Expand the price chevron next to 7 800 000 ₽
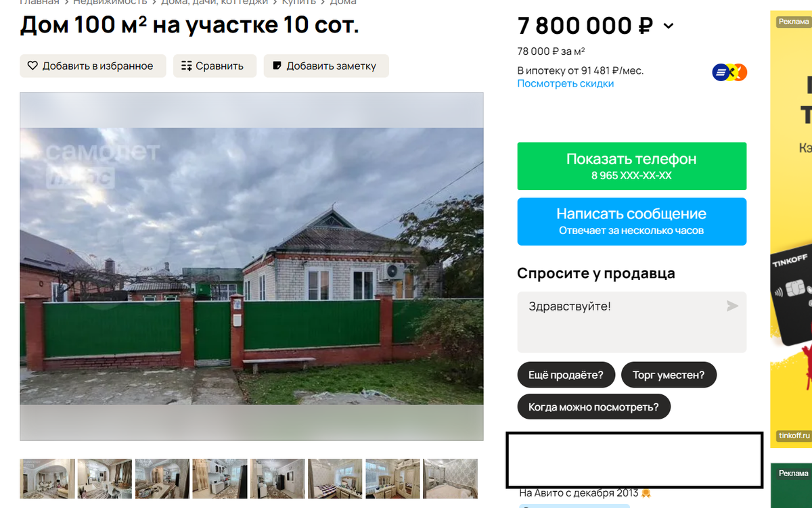 (669, 26)
